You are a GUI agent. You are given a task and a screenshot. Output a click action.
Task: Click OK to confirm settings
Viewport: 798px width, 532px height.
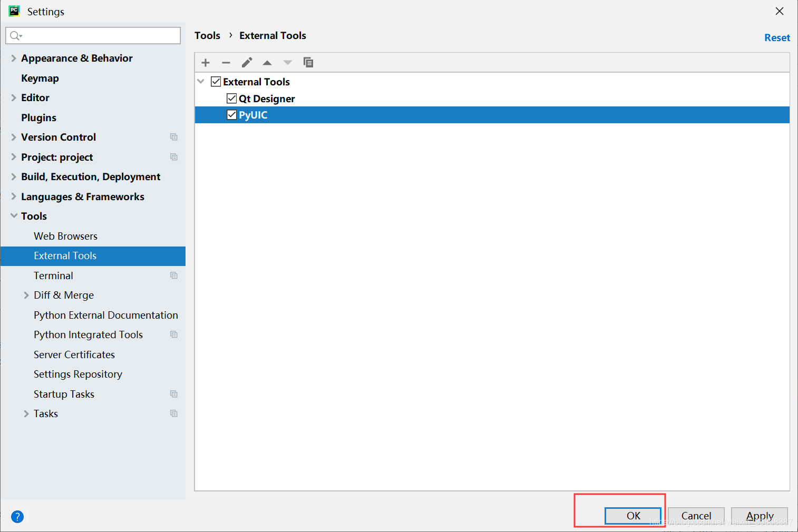pyautogui.click(x=633, y=516)
